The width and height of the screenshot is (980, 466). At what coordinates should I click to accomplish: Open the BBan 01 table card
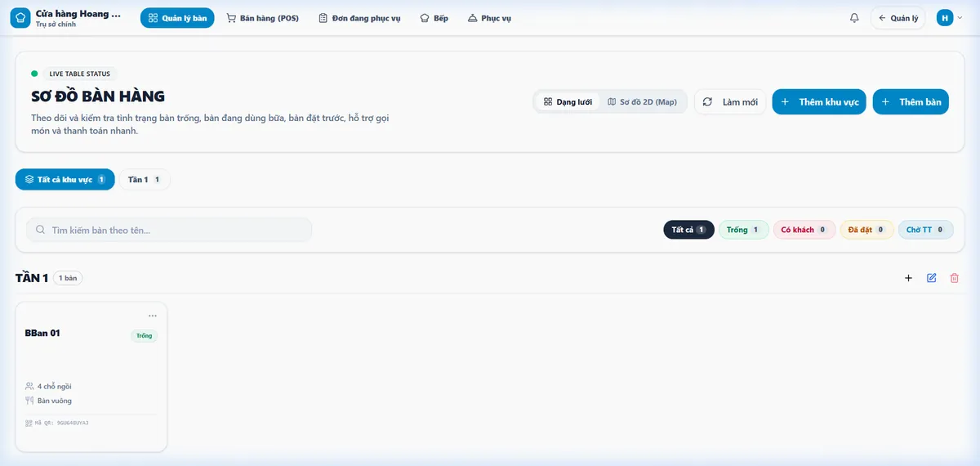pos(91,376)
